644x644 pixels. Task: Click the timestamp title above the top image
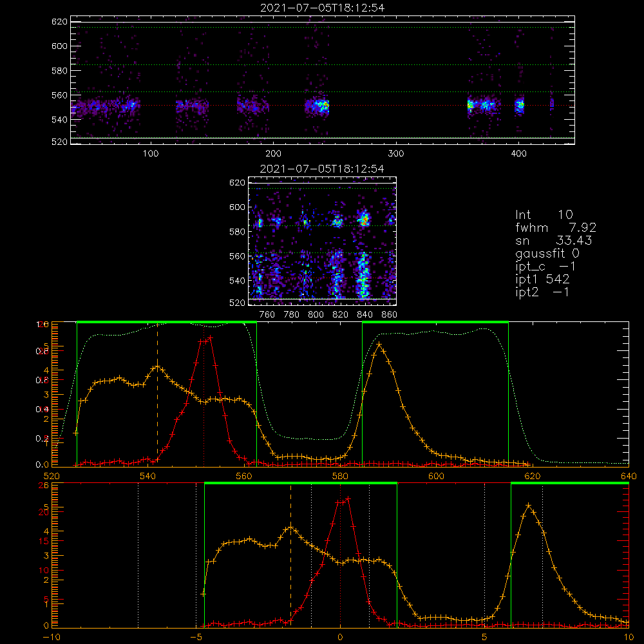[323, 8]
